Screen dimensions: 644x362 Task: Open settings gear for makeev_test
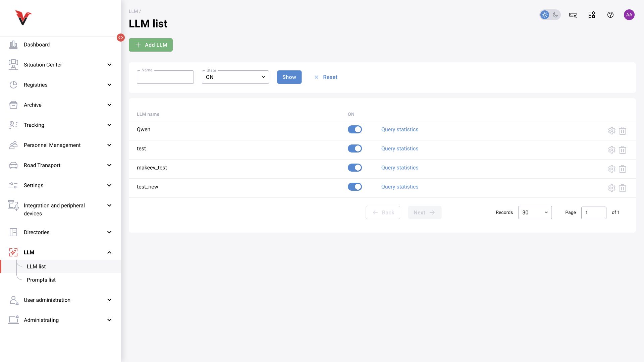click(612, 169)
